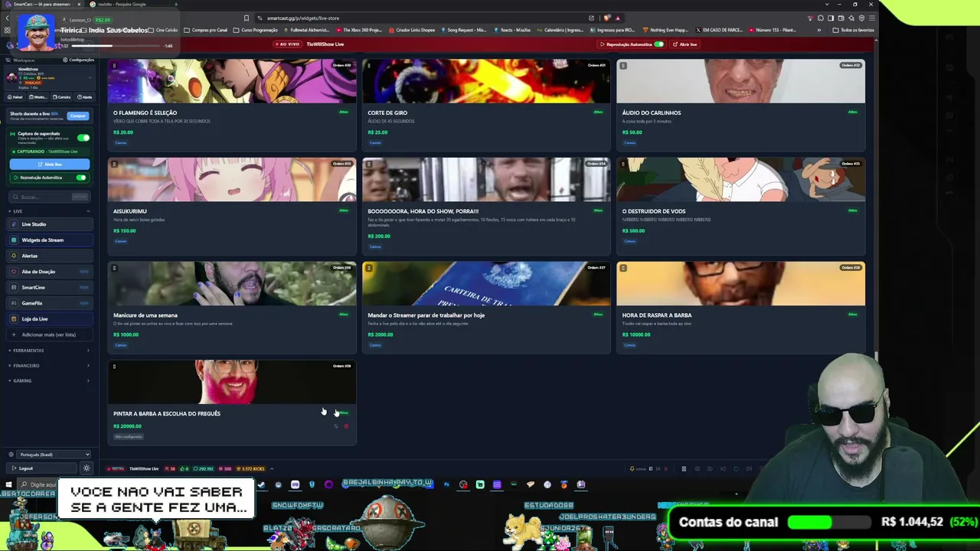Open Alertas in the sidebar

click(51, 256)
